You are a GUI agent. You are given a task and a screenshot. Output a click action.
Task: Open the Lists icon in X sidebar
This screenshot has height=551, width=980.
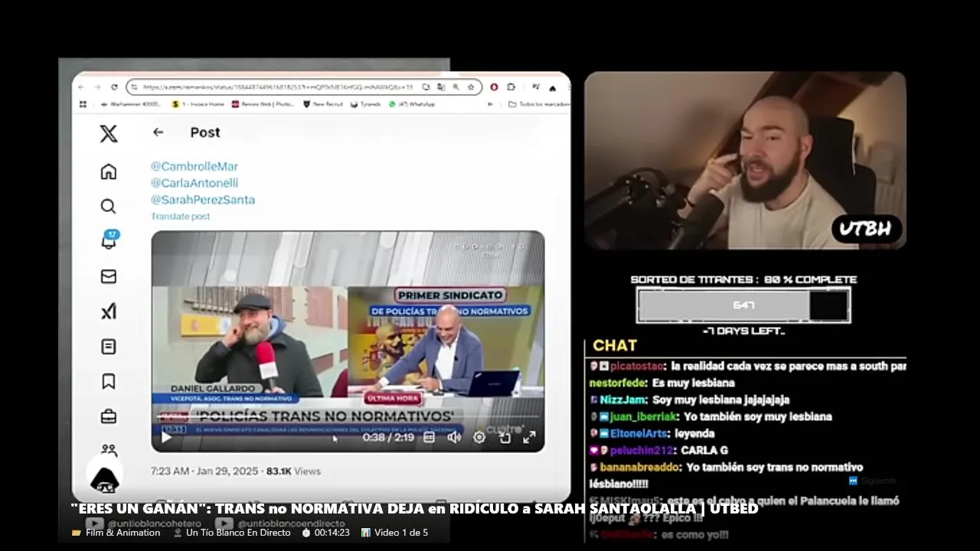[109, 347]
